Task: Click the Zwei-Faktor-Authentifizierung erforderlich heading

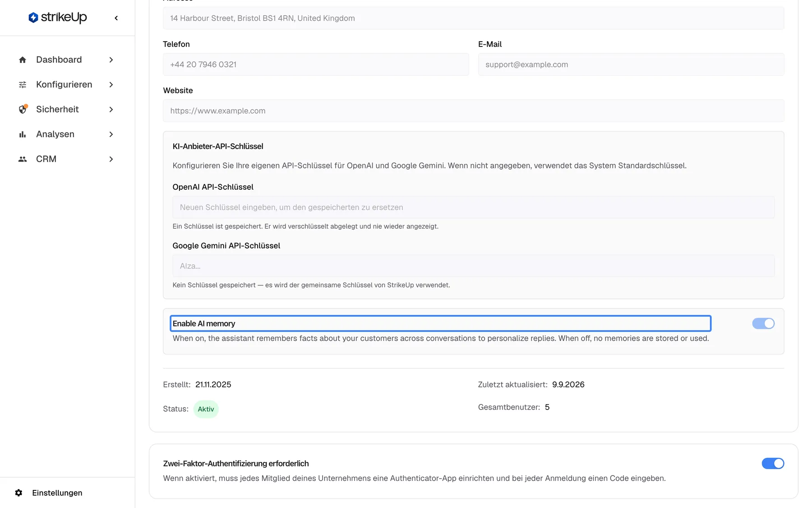Action: click(236, 463)
